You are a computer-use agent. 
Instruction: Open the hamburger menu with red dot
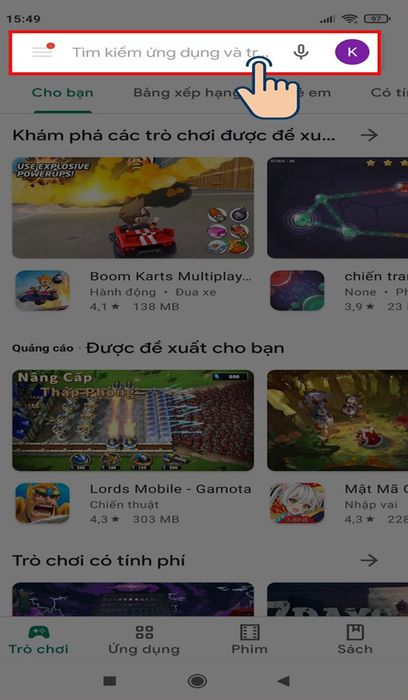tap(43, 50)
